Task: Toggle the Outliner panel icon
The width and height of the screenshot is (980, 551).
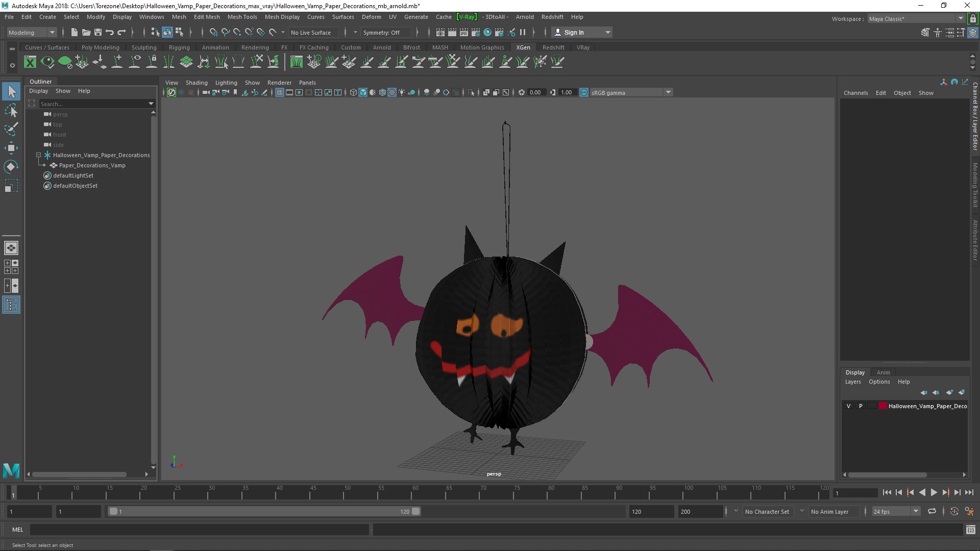Action: point(11,305)
